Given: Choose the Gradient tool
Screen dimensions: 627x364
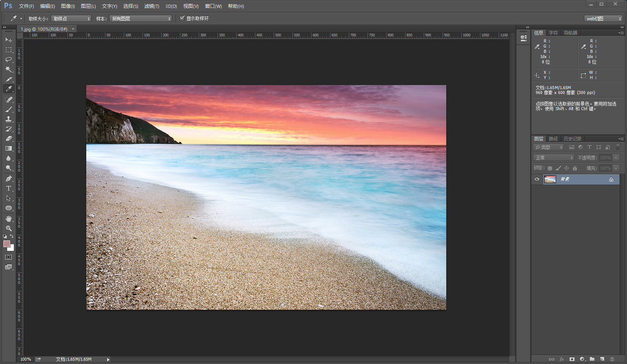Looking at the screenshot, I should click(x=9, y=149).
